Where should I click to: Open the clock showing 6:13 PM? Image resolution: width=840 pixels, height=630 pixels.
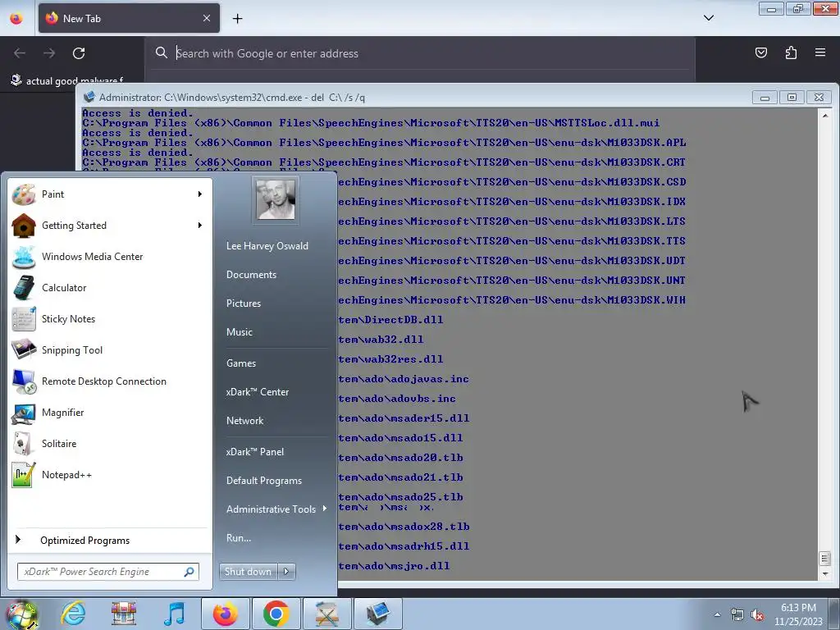pos(799,614)
